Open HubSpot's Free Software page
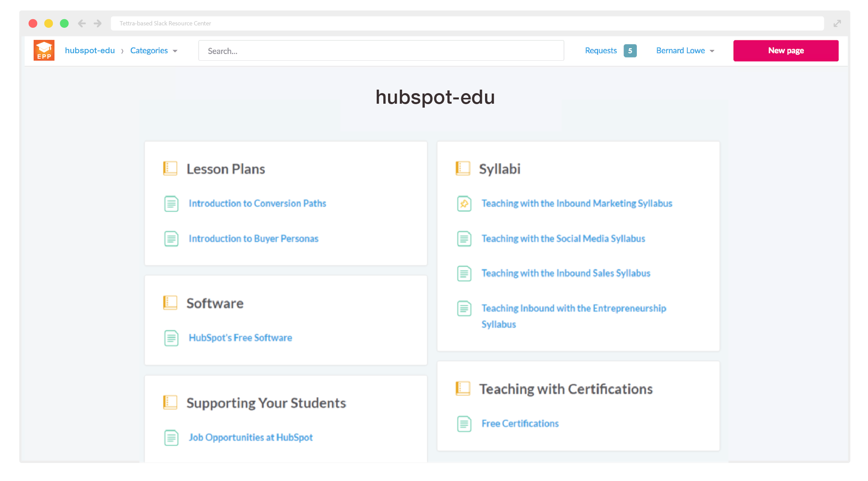868x481 pixels. [x=240, y=338]
